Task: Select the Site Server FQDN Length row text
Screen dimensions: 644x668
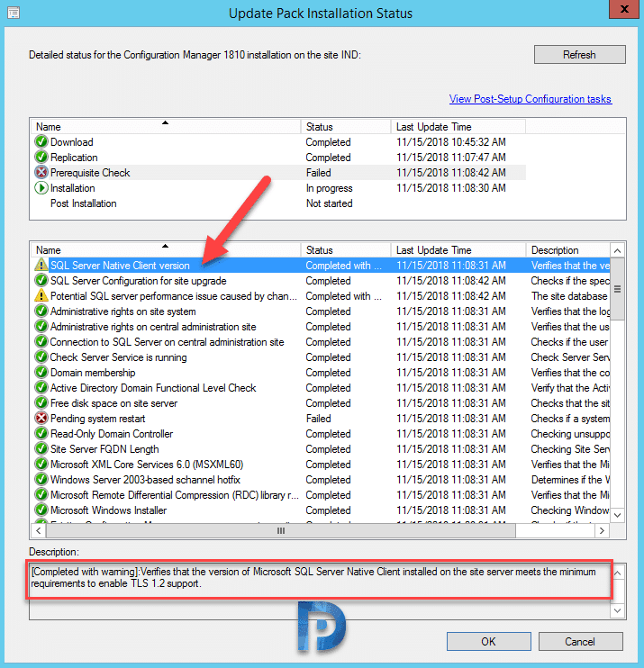Action: (x=104, y=449)
